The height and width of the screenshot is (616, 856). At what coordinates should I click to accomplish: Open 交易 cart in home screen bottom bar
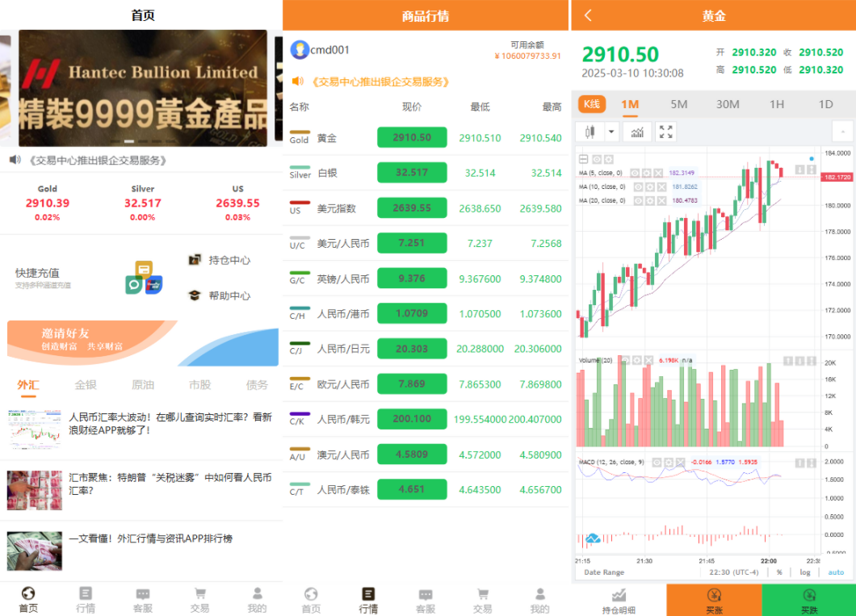pyautogui.click(x=199, y=600)
